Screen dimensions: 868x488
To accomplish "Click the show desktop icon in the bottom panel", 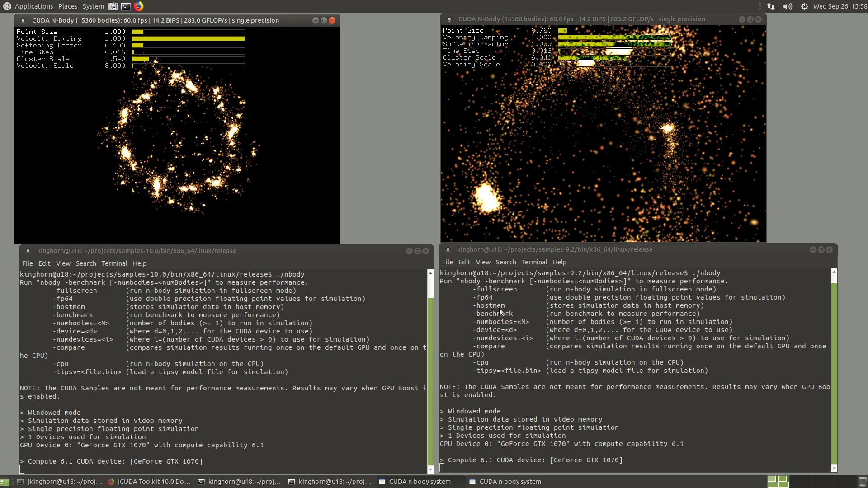I will (5, 482).
